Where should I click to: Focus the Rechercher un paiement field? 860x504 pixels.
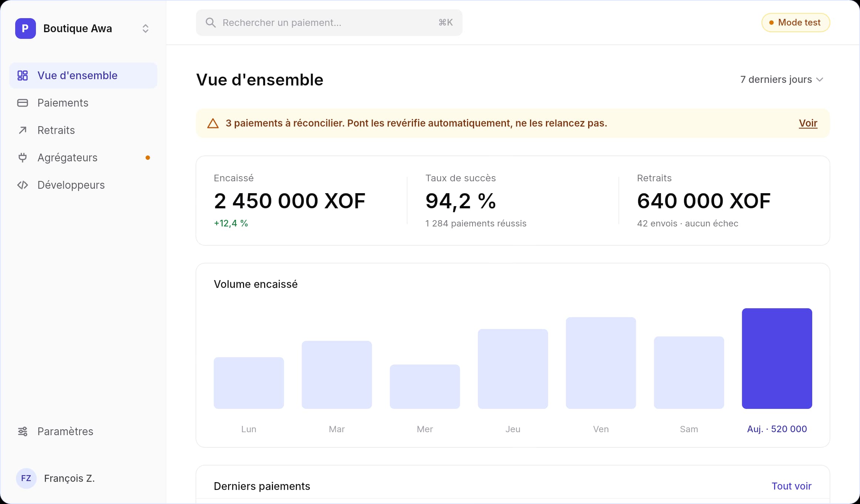329,23
